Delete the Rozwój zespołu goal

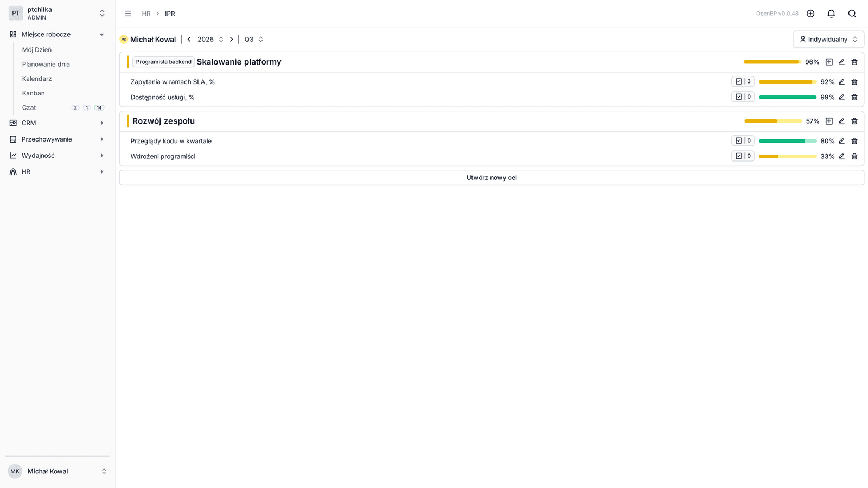854,121
